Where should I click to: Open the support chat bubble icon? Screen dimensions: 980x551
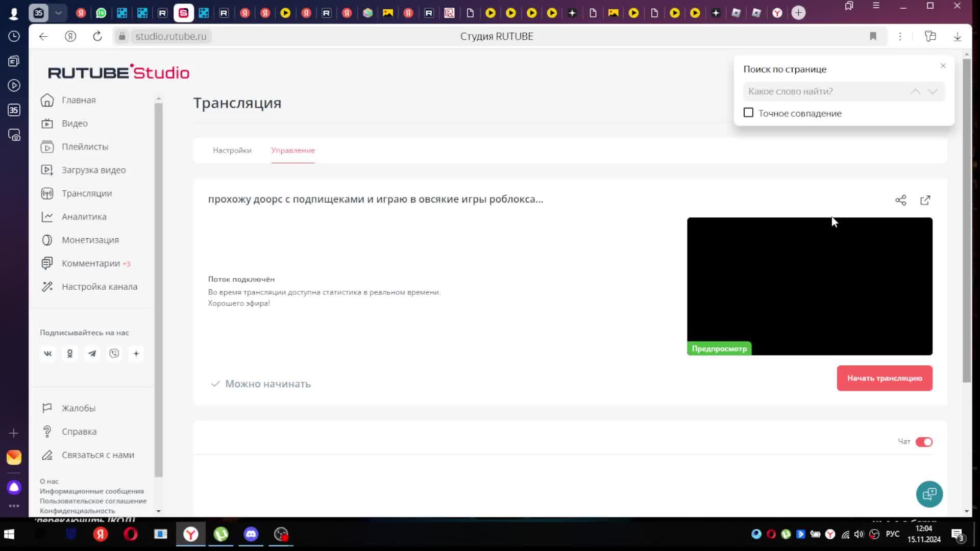click(929, 494)
